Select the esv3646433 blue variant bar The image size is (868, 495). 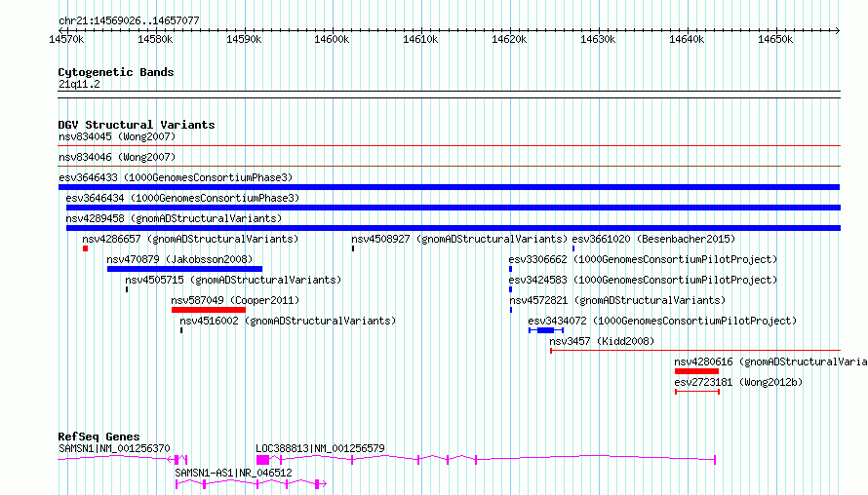(449, 187)
